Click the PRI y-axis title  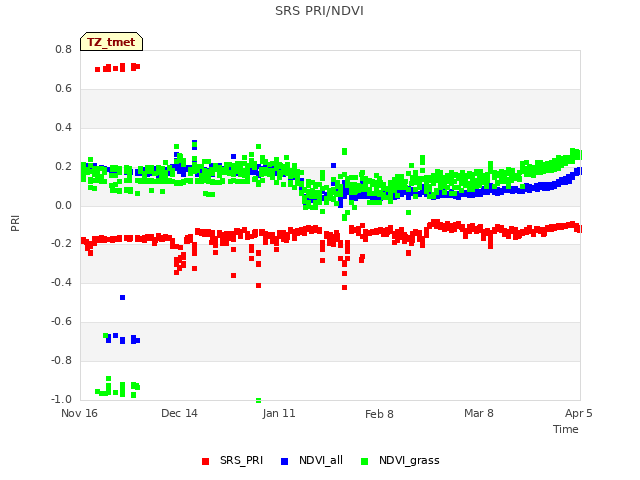(15, 224)
